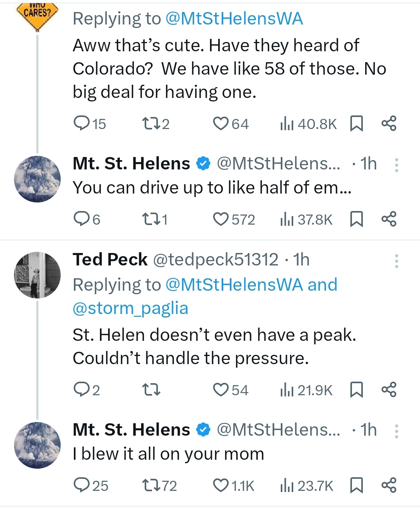The height and width of the screenshot is (513, 420).
Task: Click the verified badge next to Mt. St. Helens
Action: click(202, 163)
